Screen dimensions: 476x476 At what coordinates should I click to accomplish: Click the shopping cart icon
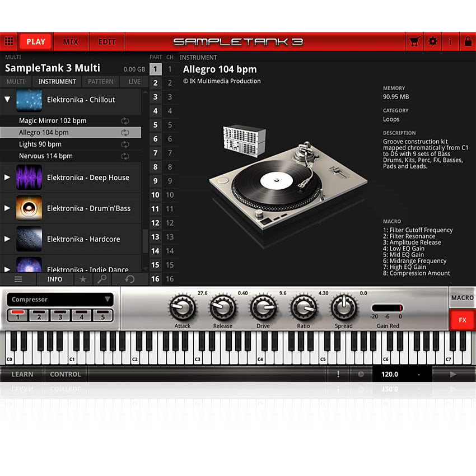[x=414, y=41]
